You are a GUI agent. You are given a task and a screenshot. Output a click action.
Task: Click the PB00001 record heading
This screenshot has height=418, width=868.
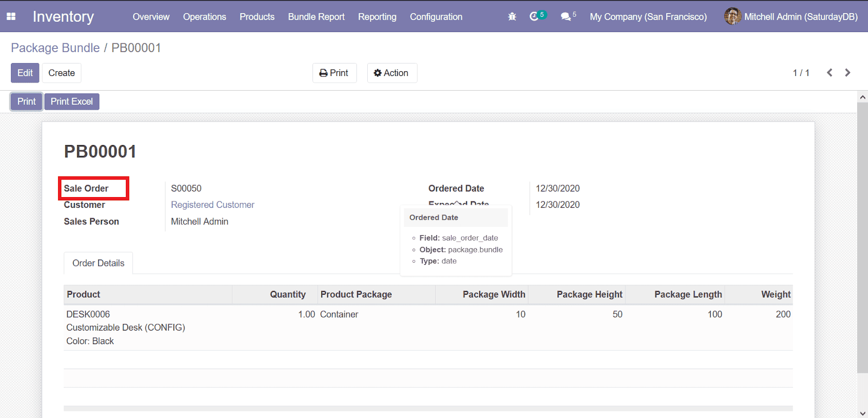point(100,151)
